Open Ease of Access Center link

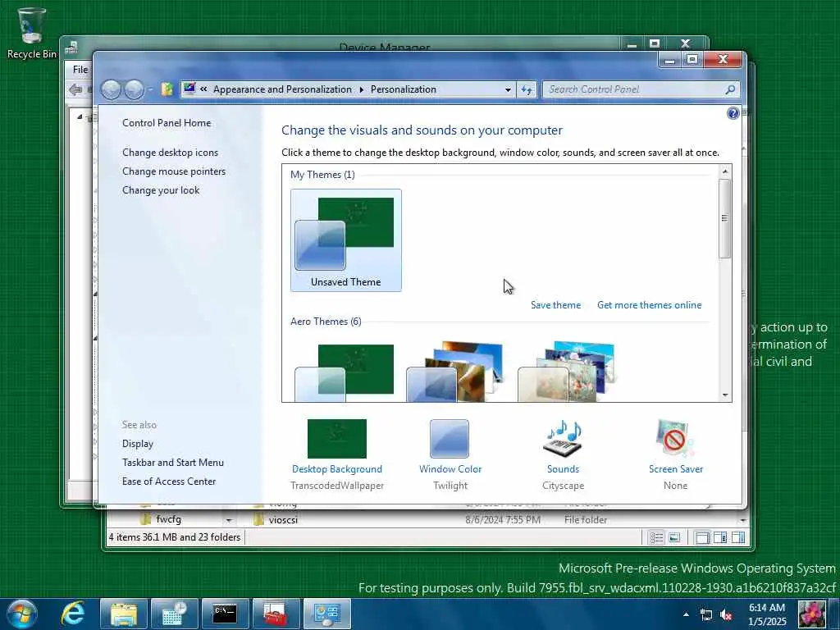click(x=169, y=481)
